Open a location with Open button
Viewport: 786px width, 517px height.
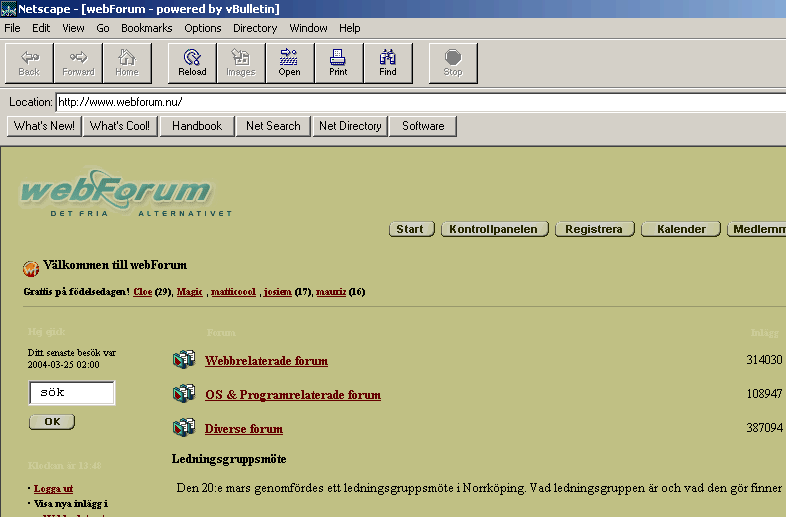290,63
